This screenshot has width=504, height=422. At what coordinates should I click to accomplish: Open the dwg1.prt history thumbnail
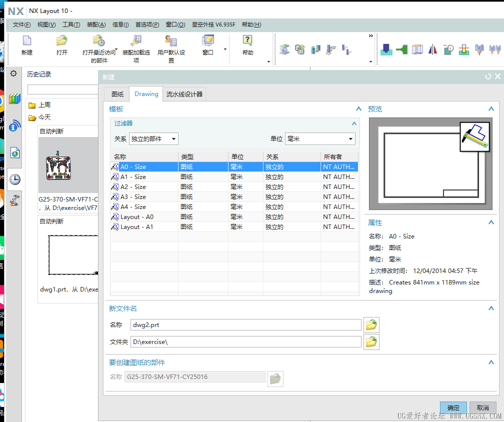[x=73, y=255]
